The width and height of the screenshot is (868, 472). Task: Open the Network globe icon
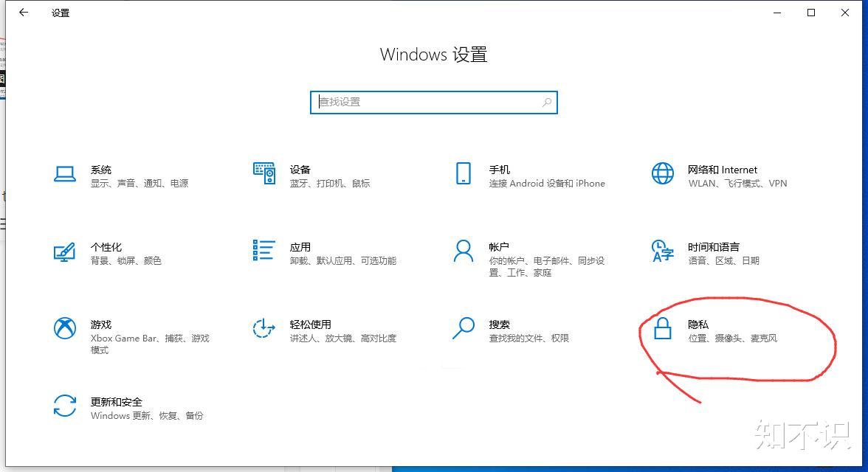point(663,173)
